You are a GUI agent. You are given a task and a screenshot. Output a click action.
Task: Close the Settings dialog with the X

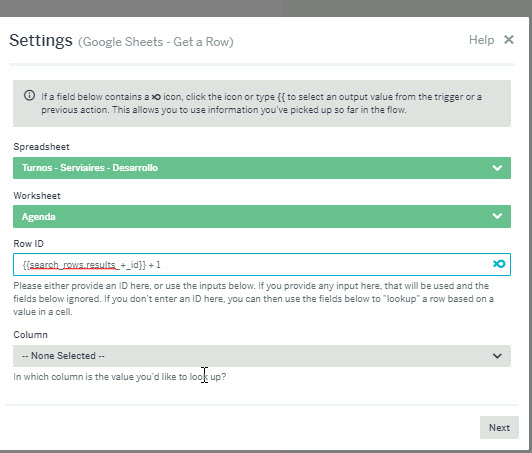point(509,40)
